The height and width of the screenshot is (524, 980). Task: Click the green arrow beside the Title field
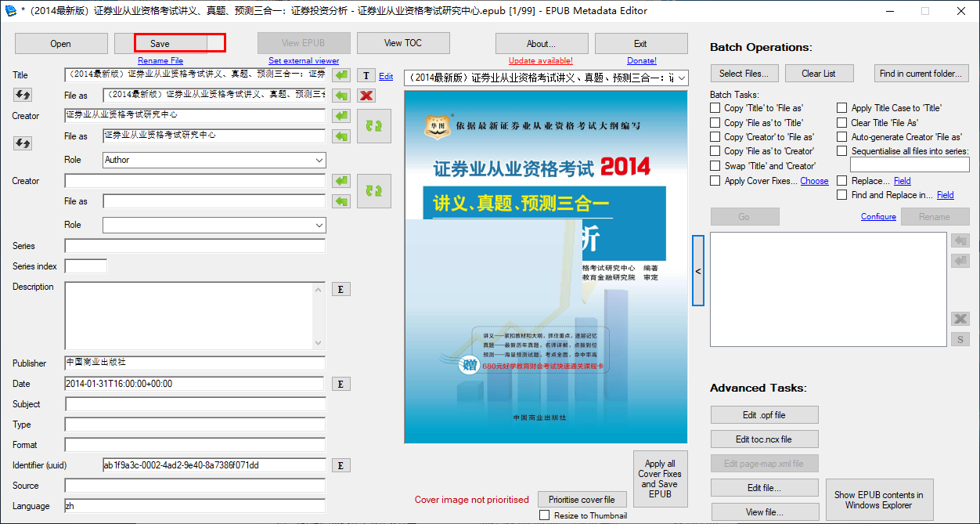point(340,75)
